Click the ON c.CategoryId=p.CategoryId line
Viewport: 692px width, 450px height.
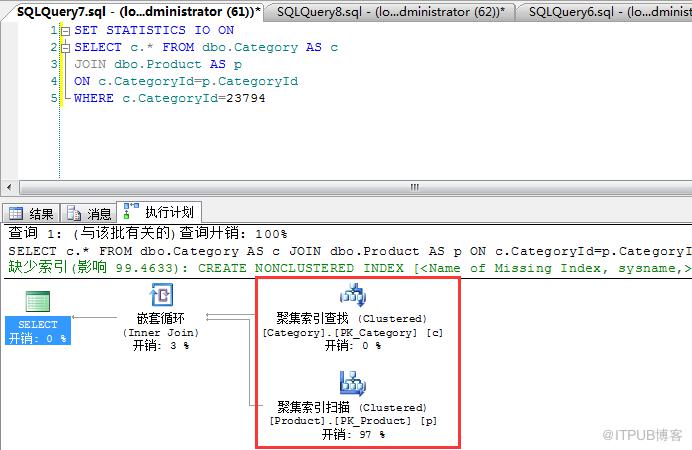pyautogui.click(x=186, y=81)
